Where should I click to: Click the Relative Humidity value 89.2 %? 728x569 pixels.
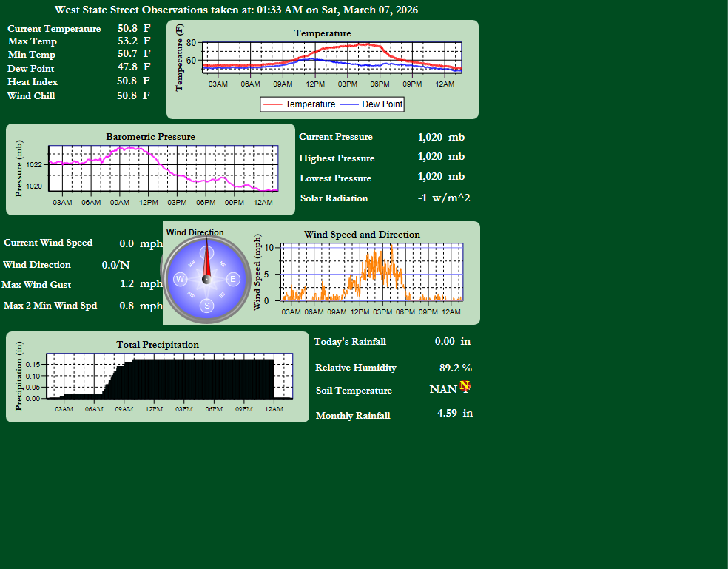[x=455, y=368]
